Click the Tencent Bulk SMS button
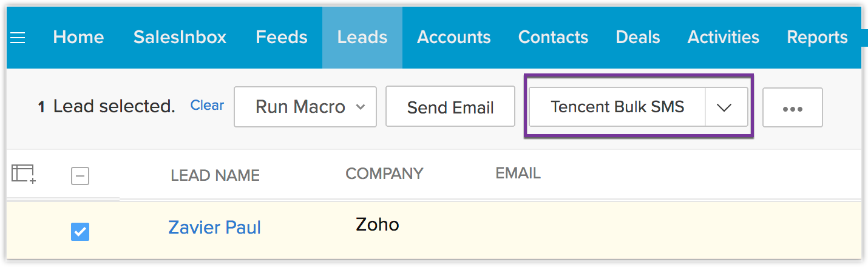The image size is (868, 267). (x=617, y=107)
